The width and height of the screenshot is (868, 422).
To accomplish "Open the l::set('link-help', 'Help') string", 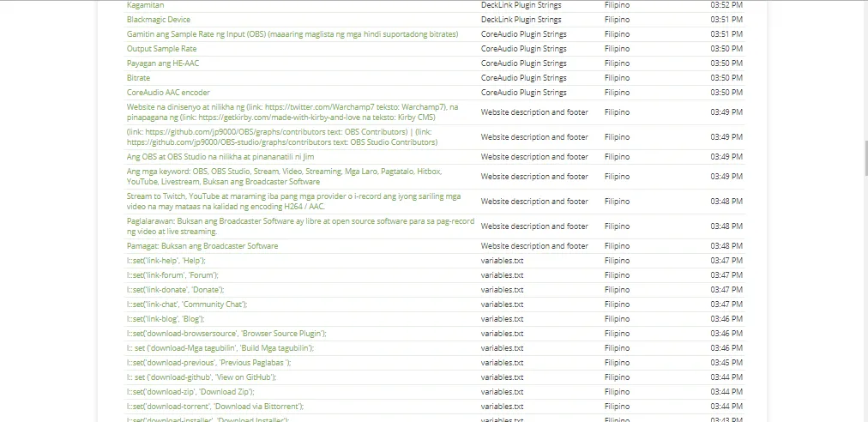I will tap(166, 261).
